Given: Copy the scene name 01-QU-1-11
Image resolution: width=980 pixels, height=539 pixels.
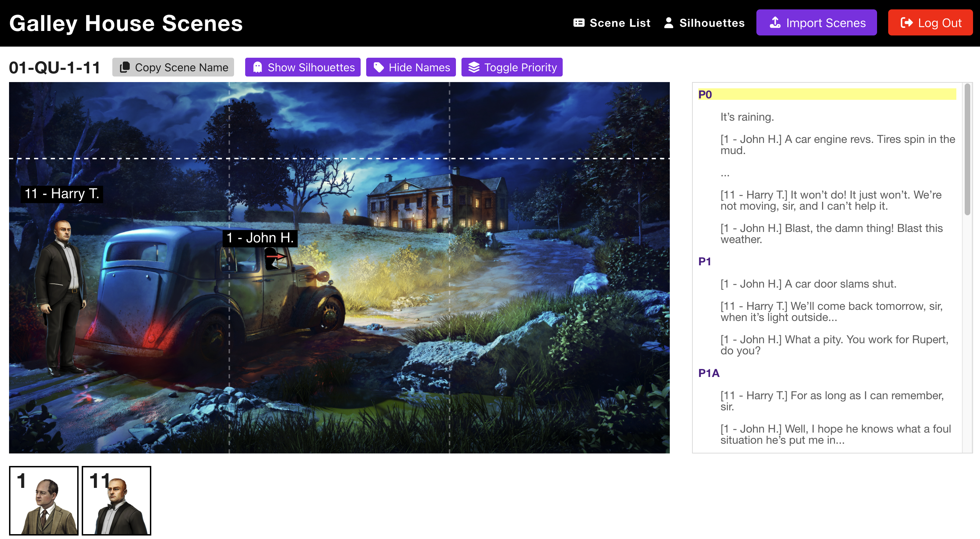Looking at the screenshot, I should pyautogui.click(x=173, y=67).
